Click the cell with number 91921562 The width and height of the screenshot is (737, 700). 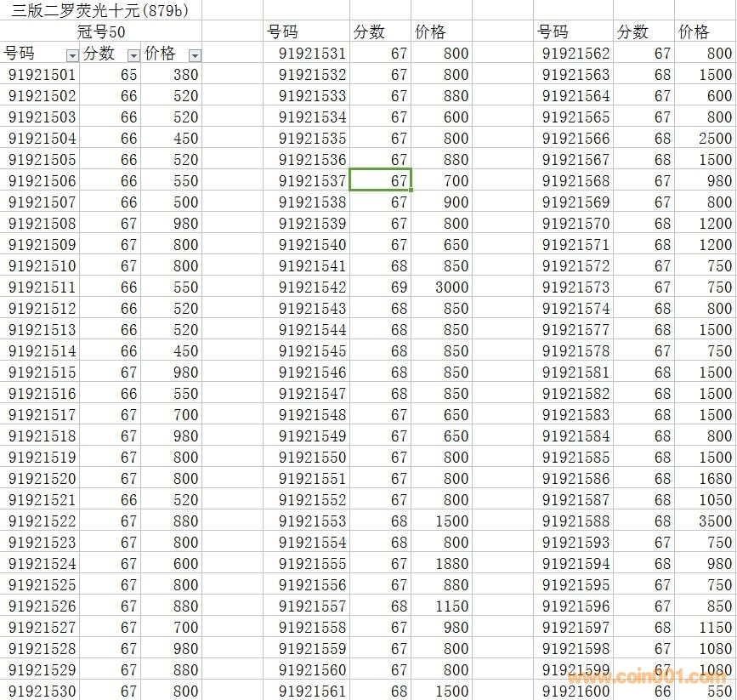(x=575, y=54)
